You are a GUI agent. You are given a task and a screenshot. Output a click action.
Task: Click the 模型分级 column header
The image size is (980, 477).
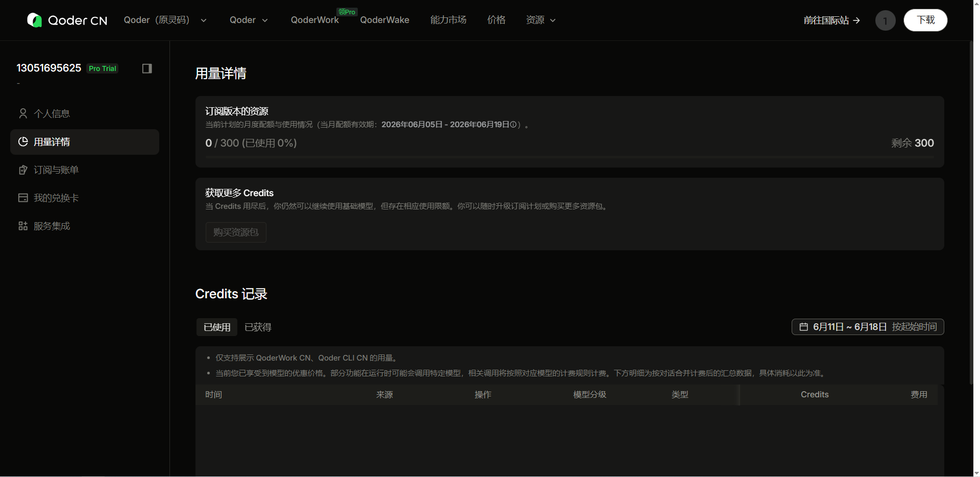coord(590,395)
